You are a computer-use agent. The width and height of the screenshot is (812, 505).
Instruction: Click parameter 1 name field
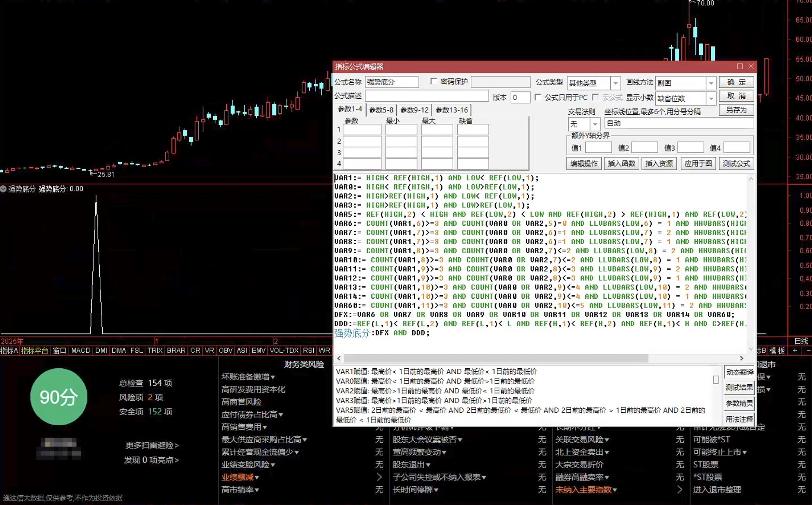point(362,130)
